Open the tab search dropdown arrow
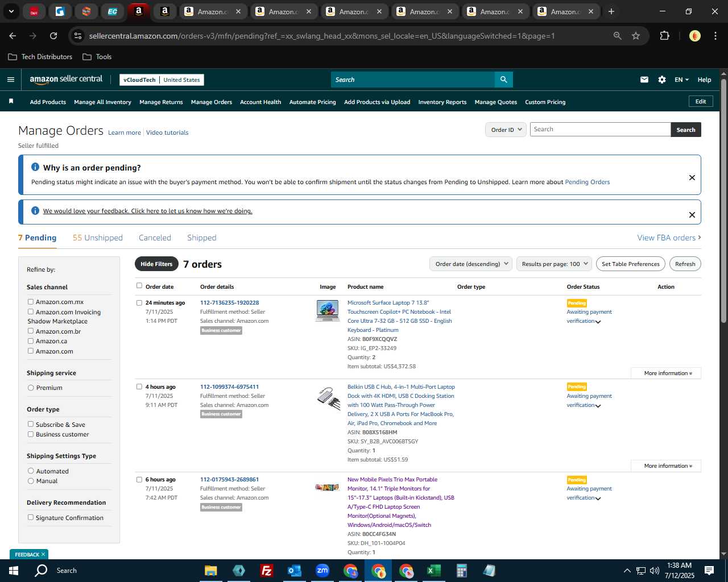This screenshot has width=728, height=582. 11,11
